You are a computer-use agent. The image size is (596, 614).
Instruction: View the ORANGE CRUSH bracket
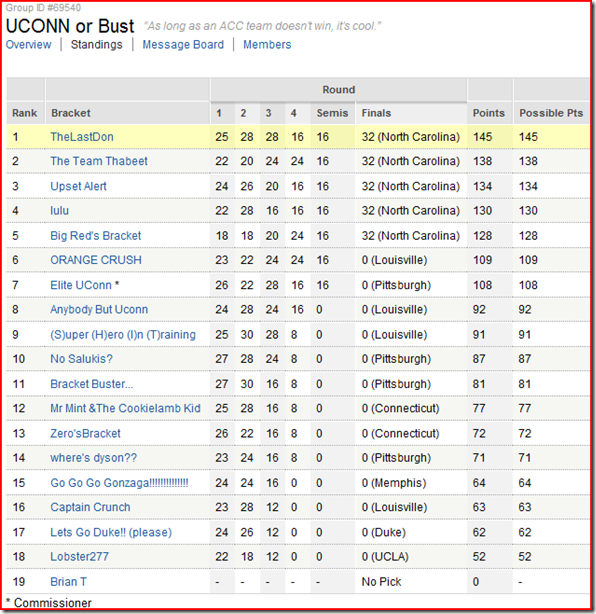(x=96, y=260)
